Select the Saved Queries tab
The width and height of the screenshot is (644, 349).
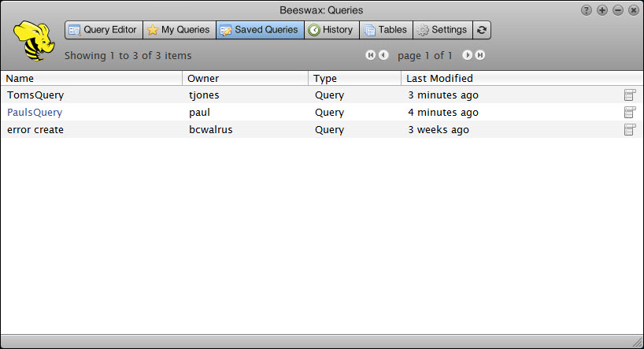[259, 30]
